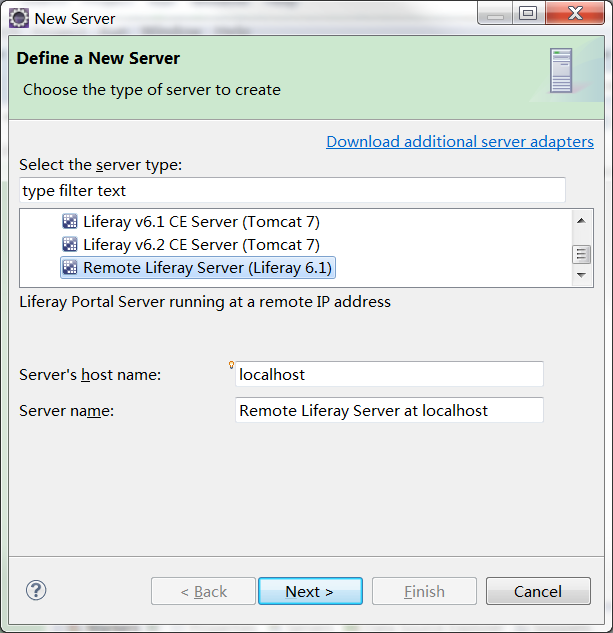Click the Remote Liferay Server icon
Screen dimensions: 613x633
click(x=70, y=267)
